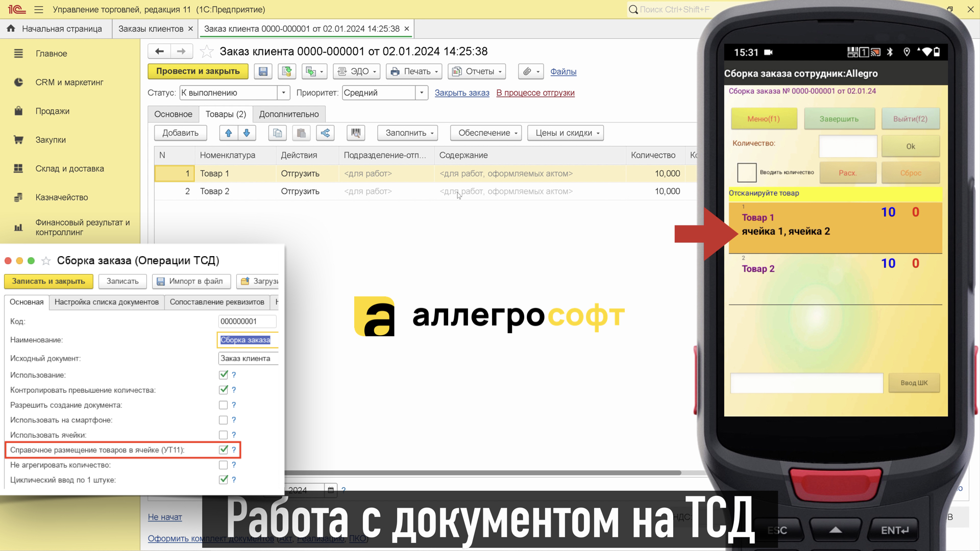Click Записать и закрыть in Сборка заказа window
The width and height of the screenshot is (980, 551).
pyautogui.click(x=48, y=282)
